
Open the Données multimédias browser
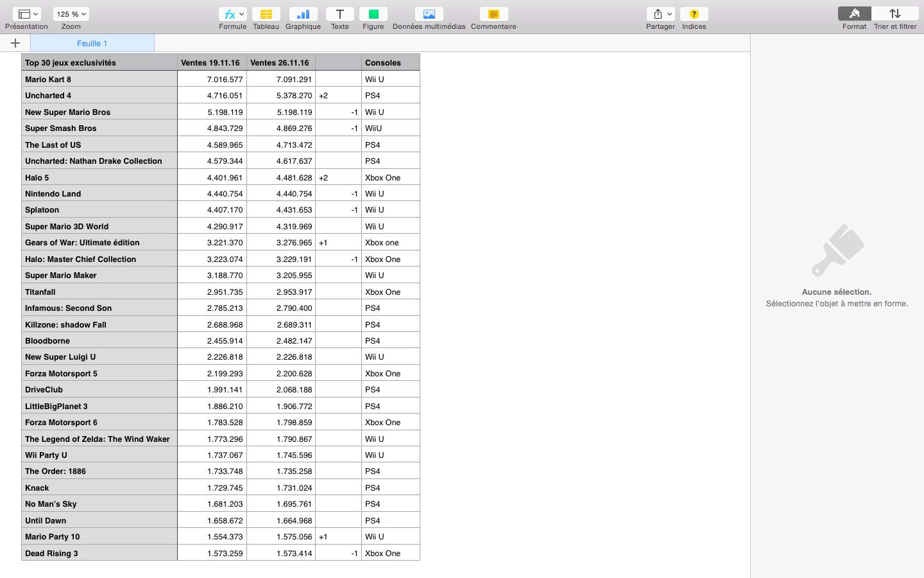point(429,14)
